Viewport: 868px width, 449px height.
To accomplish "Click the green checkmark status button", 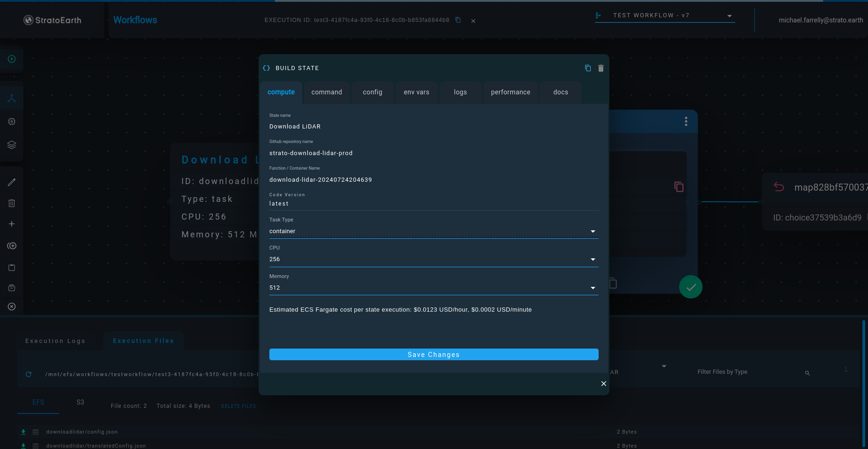I will tap(691, 287).
